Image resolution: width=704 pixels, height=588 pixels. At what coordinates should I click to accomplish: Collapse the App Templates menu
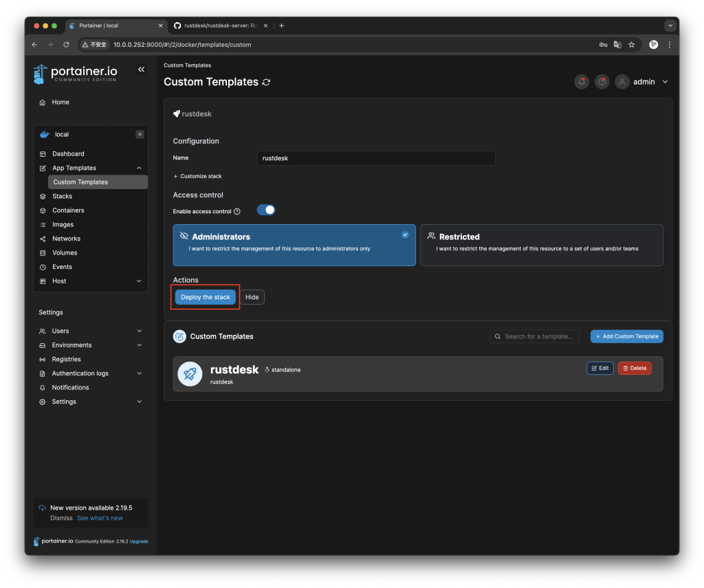pyautogui.click(x=138, y=167)
